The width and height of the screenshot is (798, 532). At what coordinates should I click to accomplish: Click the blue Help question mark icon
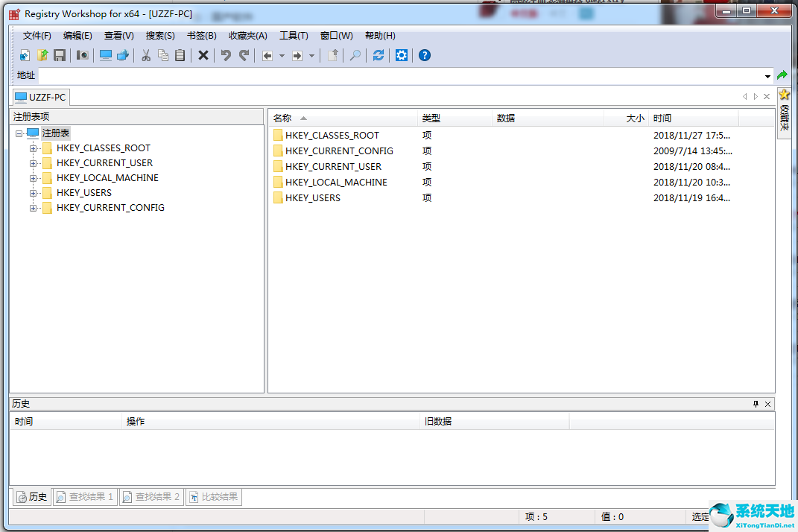click(x=425, y=55)
